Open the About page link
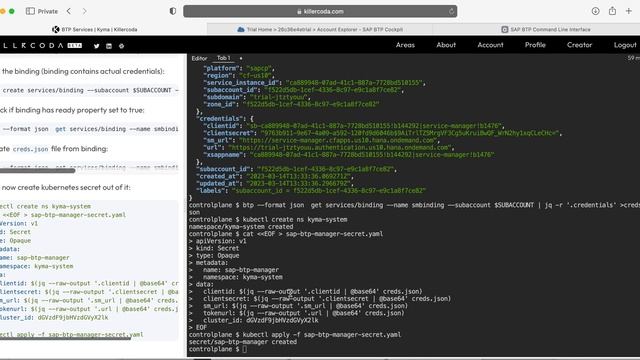640x360 pixels. pyautogui.click(x=446, y=45)
